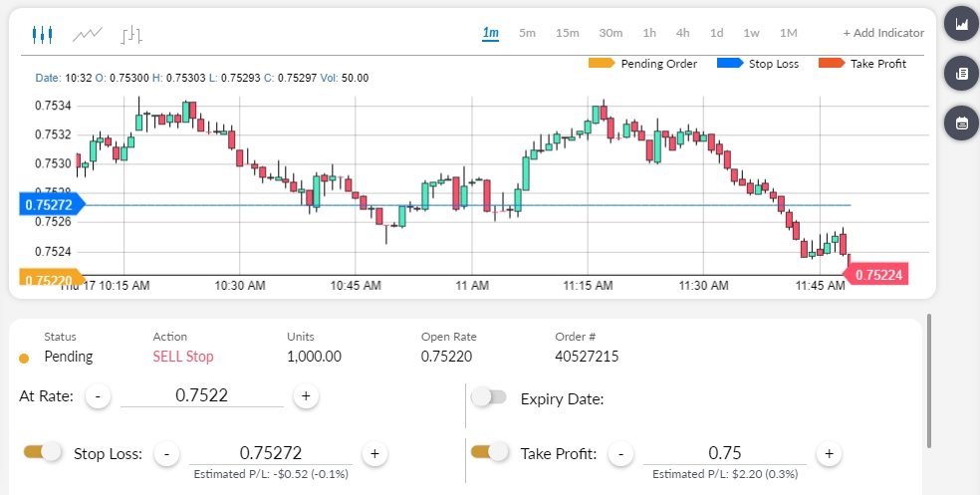Decrease the Take Profit value

620,454
